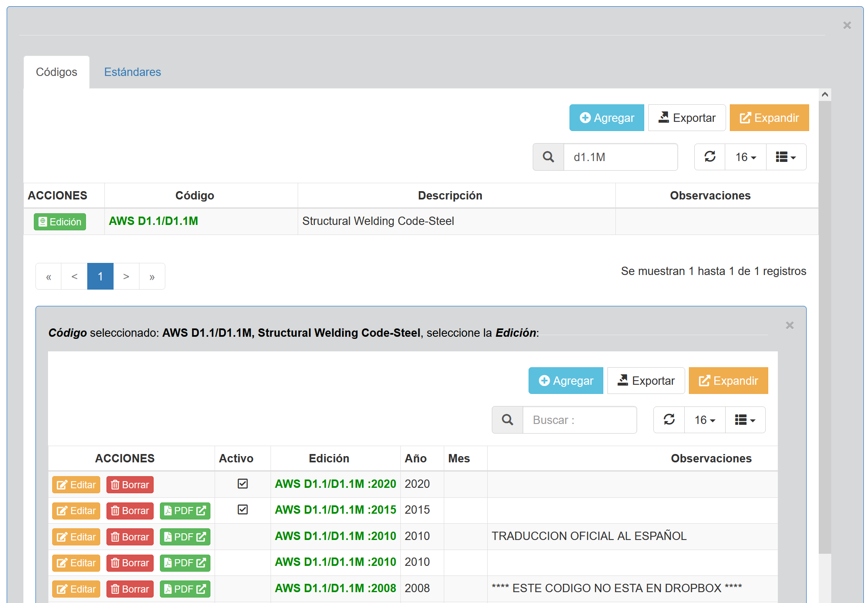Click the green Edición button
Screen dimensions: 868x603
click(60, 222)
